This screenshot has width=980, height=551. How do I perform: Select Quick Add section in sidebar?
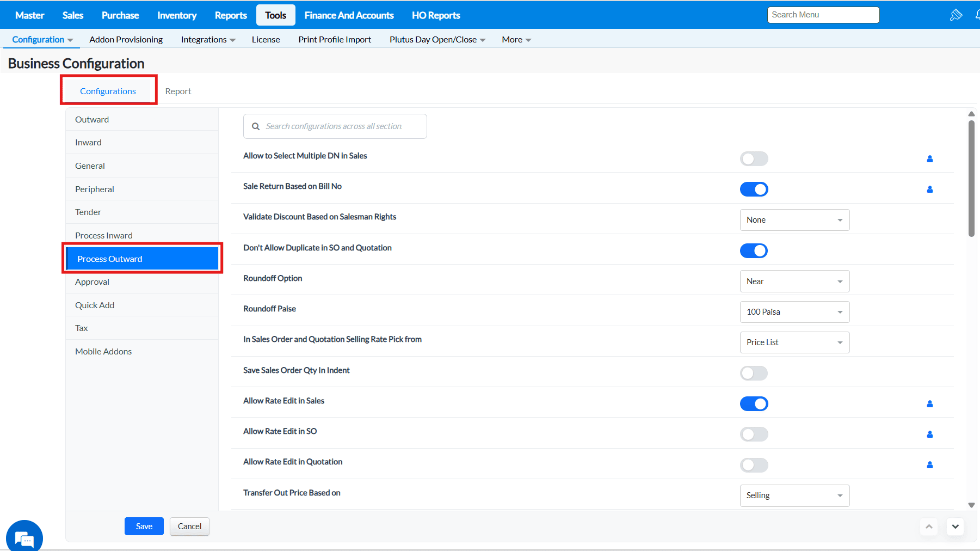(142, 305)
